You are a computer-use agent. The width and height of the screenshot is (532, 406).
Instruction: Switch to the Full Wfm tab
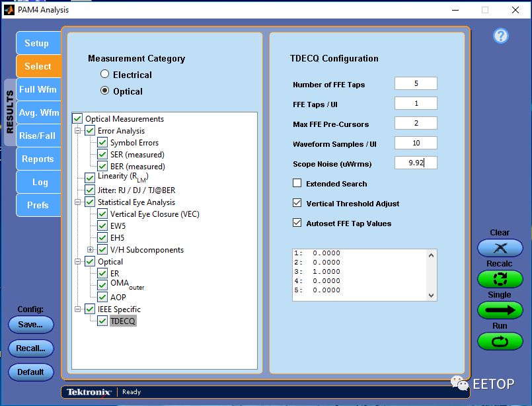tap(38, 89)
